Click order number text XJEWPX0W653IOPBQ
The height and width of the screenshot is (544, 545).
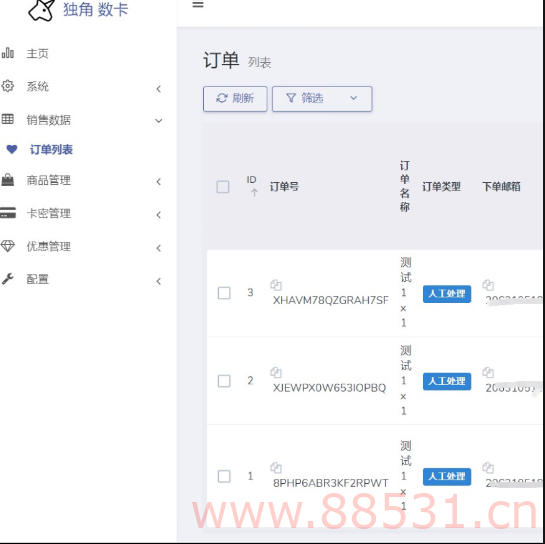click(329, 388)
